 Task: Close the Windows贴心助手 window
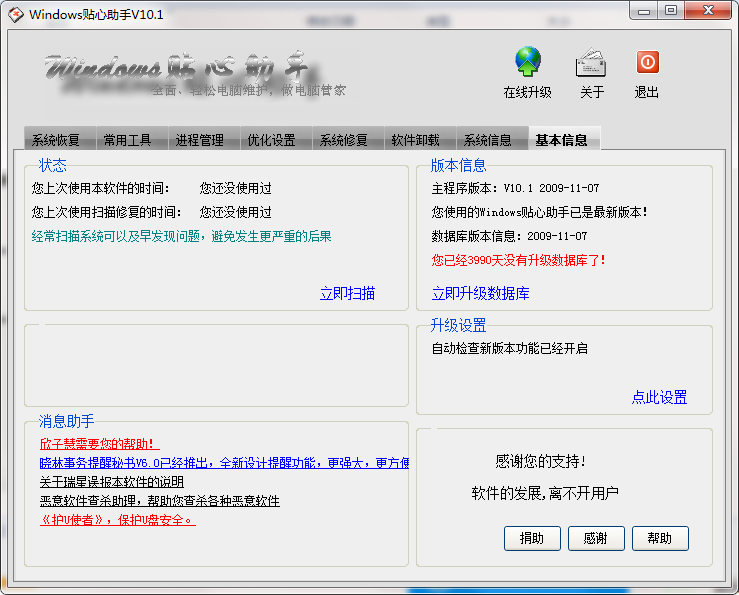708,10
